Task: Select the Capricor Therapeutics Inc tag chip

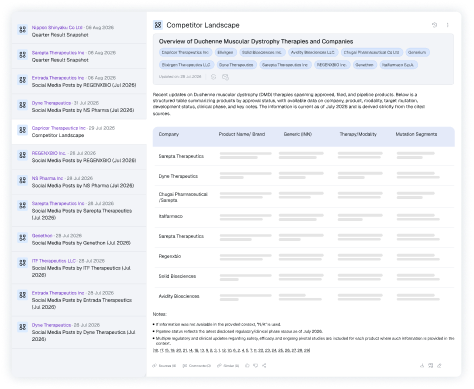Action: [x=185, y=52]
